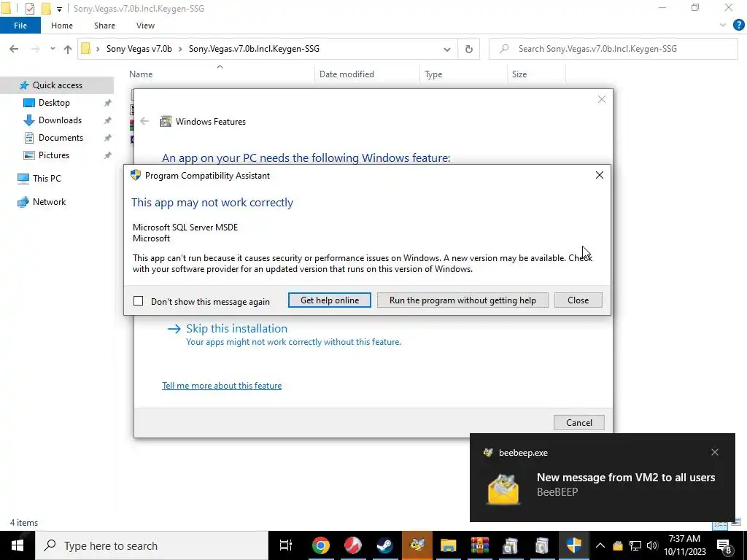Switch to the Share ribbon tab
The height and width of the screenshot is (560, 747).
[104, 26]
